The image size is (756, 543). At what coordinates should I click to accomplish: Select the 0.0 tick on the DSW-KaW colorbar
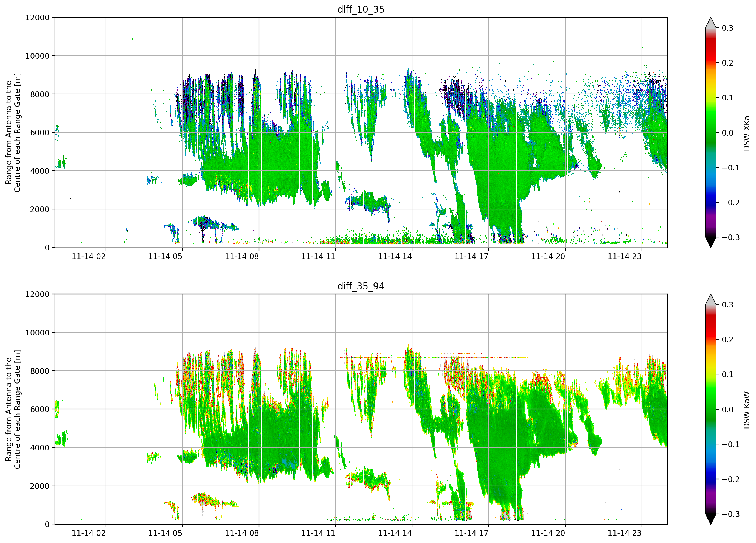tap(728, 410)
